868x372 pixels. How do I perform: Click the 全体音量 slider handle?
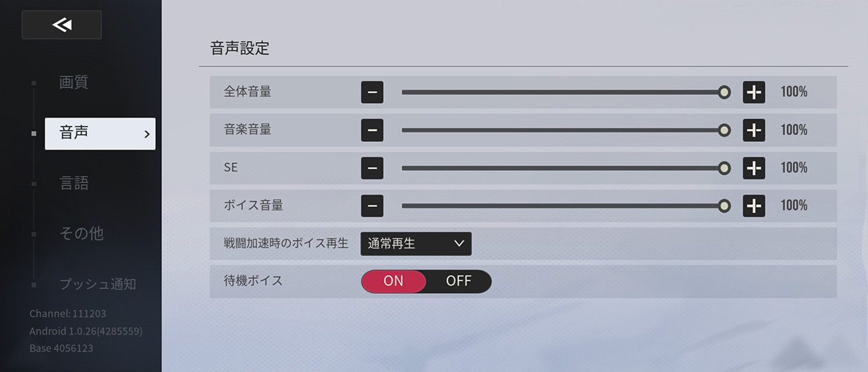tap(724, 92)
